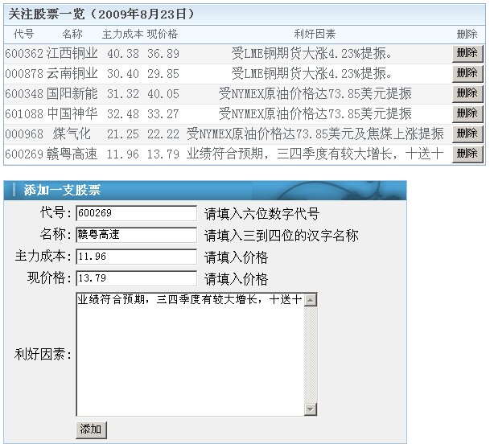Screen dimensions: 490x448
Task: Delete the 云南铜业 stock row
Action: pos(467,74)
